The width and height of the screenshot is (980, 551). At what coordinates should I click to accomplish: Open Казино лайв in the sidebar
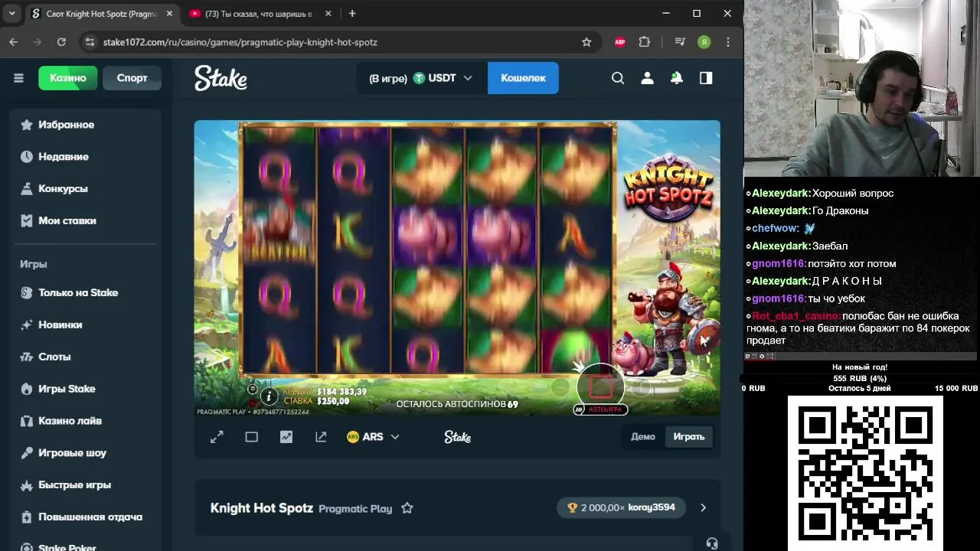[x=86, y=421]
